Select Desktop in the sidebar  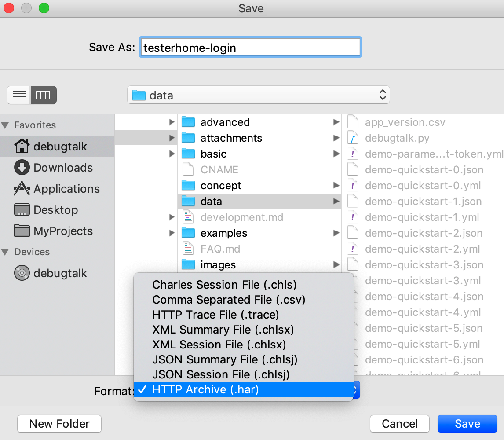click(55, 210)
